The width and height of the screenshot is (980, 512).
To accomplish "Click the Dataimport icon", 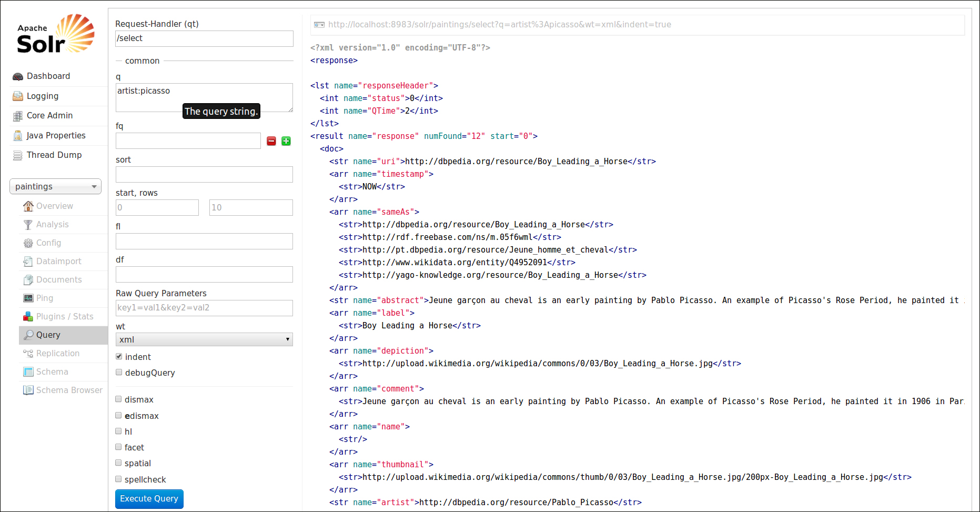I will click(28, 262).
